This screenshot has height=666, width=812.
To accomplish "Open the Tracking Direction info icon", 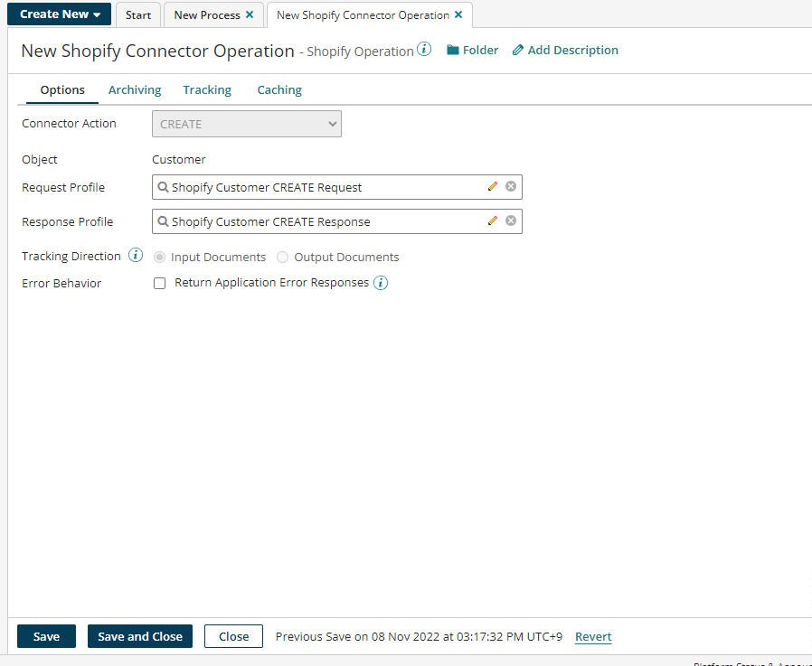I will [136, 255].
